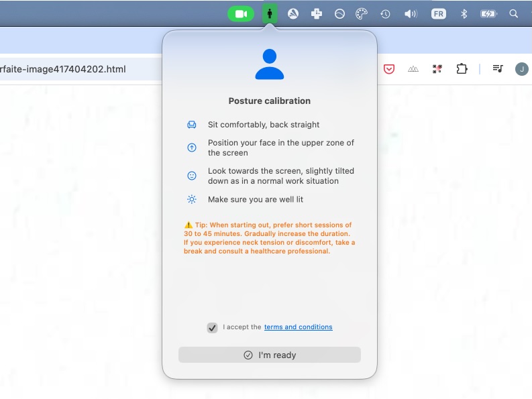Click the Pocket save icon in browser toolbar
Screen dimensions: 532x399
389,69
